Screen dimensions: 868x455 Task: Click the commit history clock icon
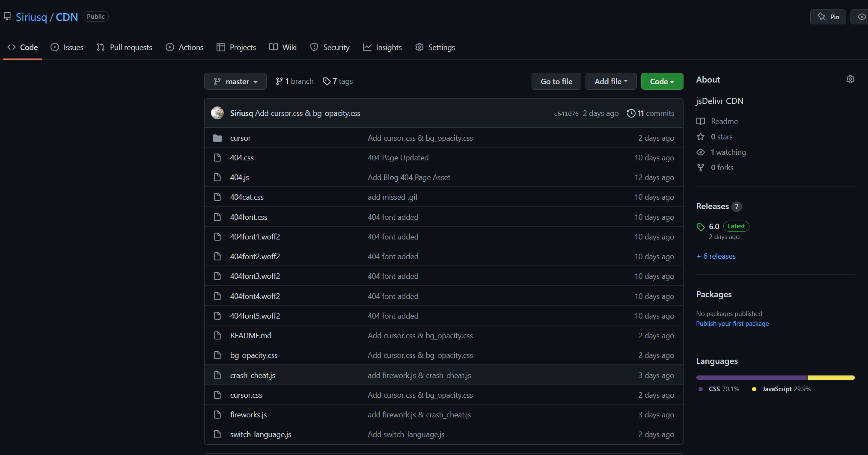click(631, 113)
